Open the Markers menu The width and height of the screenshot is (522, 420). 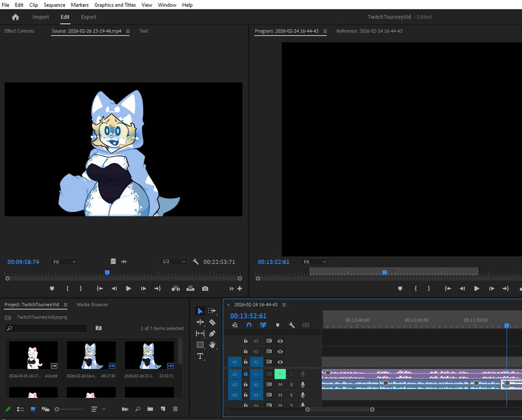click(x=80, y=5)
